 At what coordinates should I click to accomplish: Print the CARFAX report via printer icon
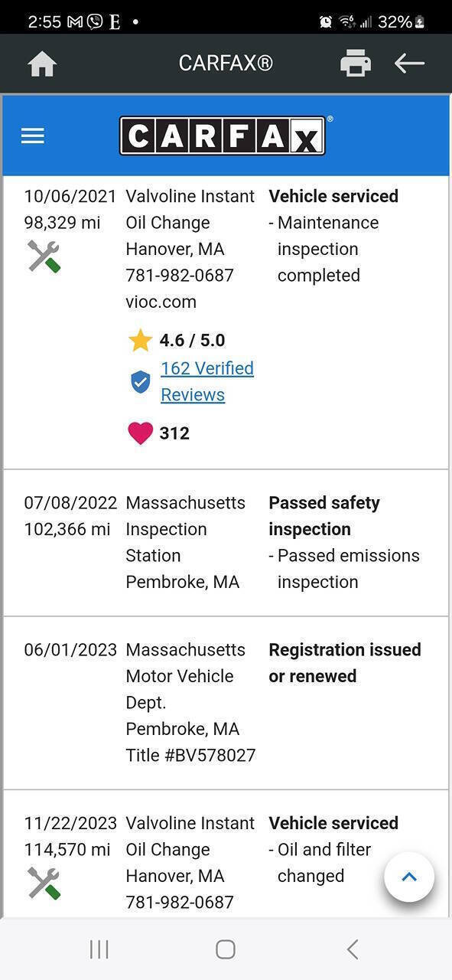click(x=356, y=64)
